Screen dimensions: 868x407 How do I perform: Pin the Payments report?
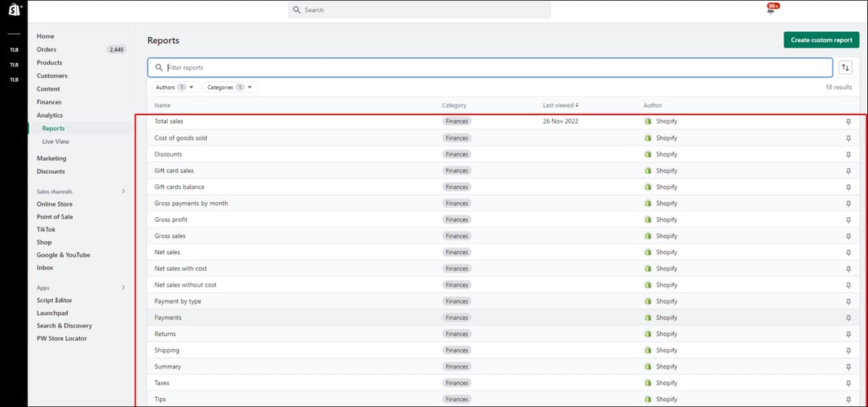point(848,318)
